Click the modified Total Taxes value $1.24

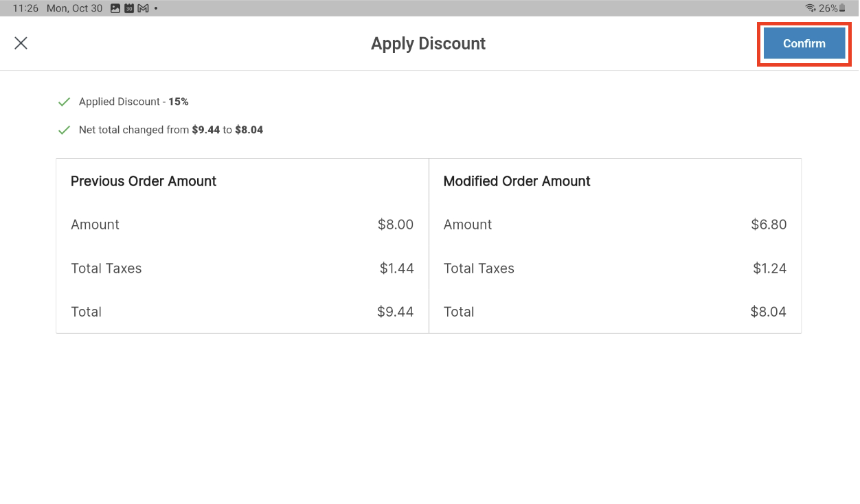[x=769, y=268]
